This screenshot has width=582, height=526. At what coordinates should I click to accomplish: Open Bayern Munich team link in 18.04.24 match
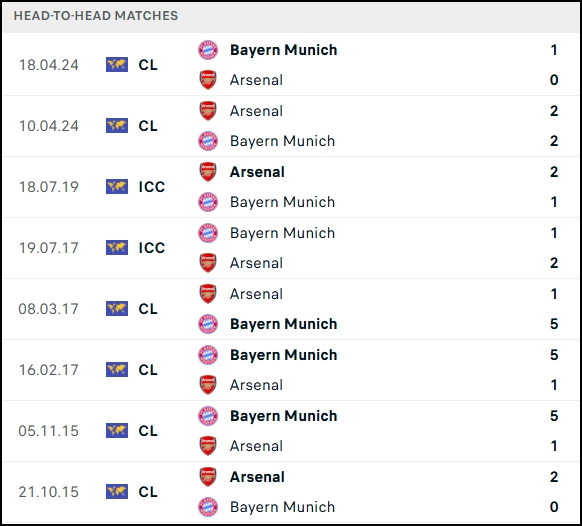284,50
